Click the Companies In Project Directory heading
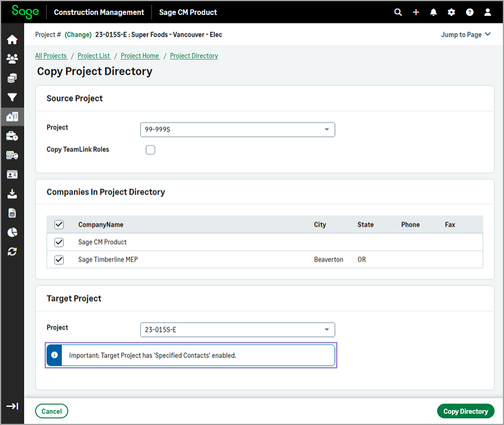 pos(106,192)
